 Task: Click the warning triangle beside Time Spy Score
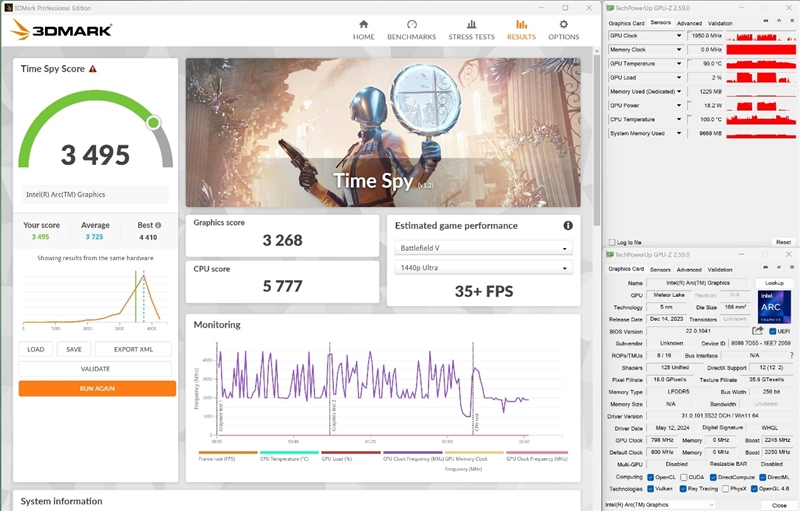(93, 69)
